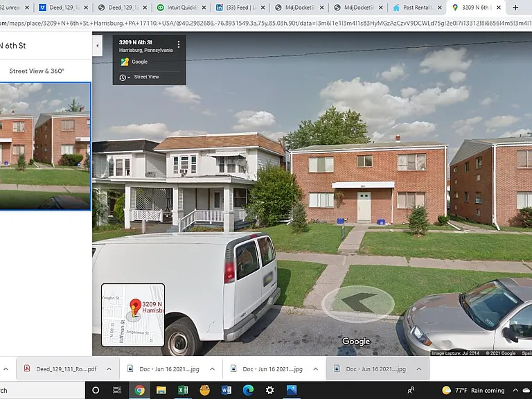Expand options for third Doc - Jun 16 2021 jpg

pos(419,369)
